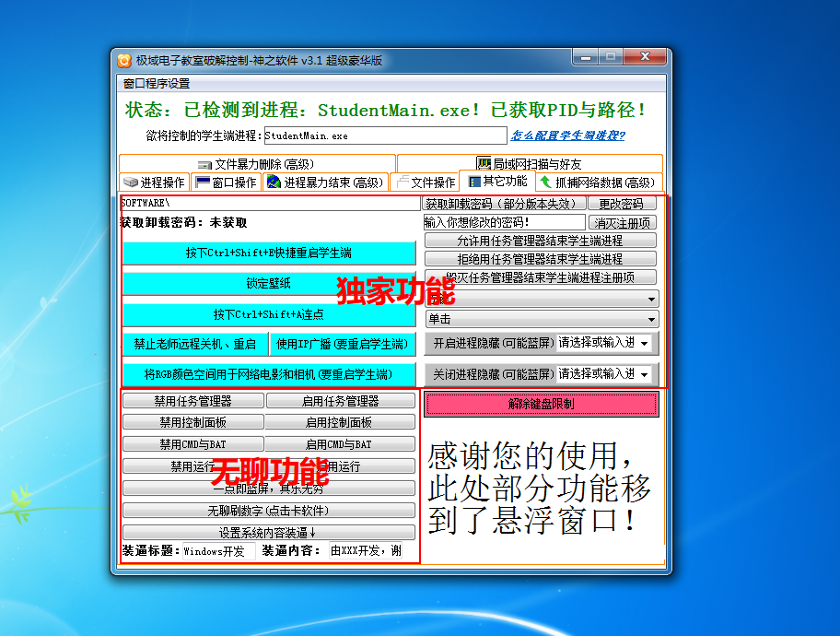Click the 更改密码 button
840x636 pixels.
[x=622, y=203]
